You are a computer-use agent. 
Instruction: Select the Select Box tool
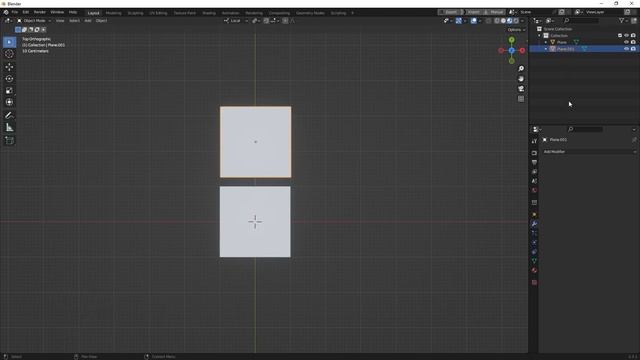(9, 42)
